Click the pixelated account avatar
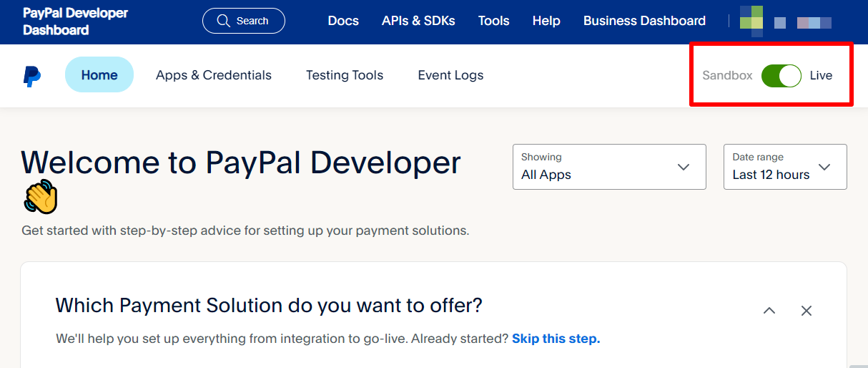 click(751, 21)
